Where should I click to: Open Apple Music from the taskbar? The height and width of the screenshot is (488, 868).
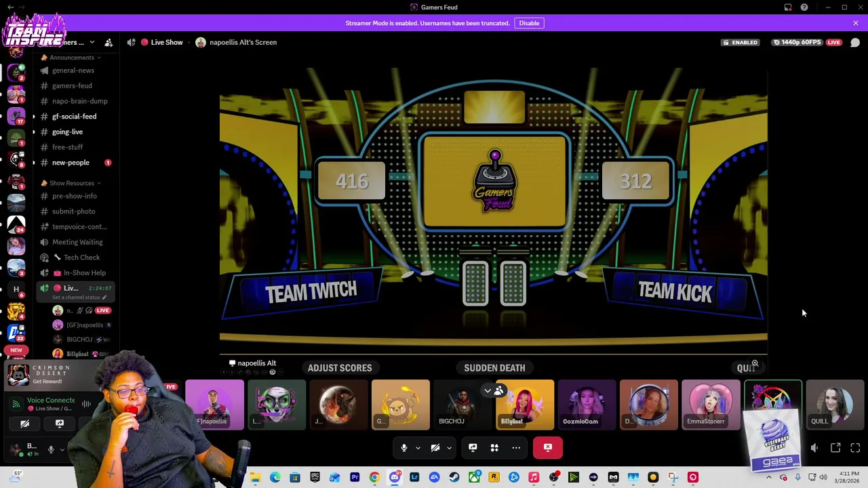coord(534,478)
